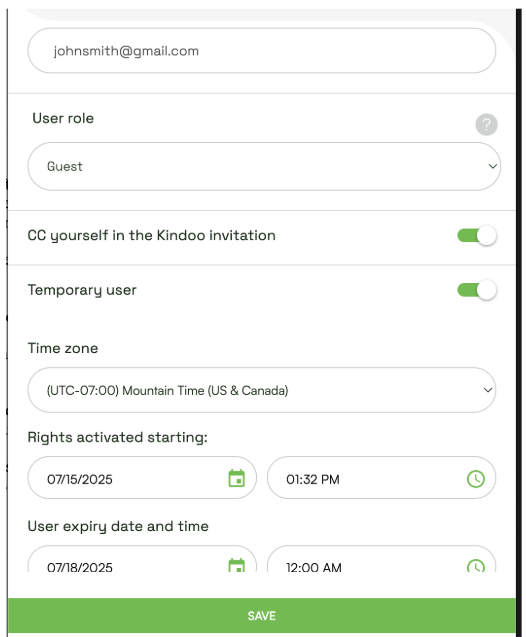The height and width of the screenshot is (637, 526).
Task: Open clock picker for rights activated time
Action: click(x=476, y=479)
